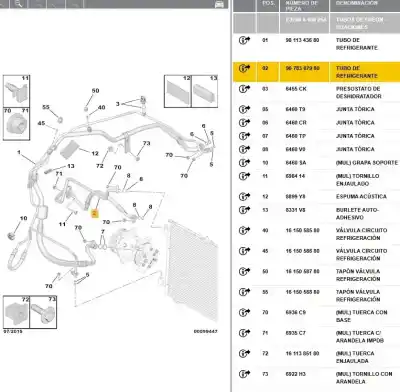Select the JUNTA TÓRICA row 6460 T9
The width and height of the screenshot is (400, 392).
316,109
